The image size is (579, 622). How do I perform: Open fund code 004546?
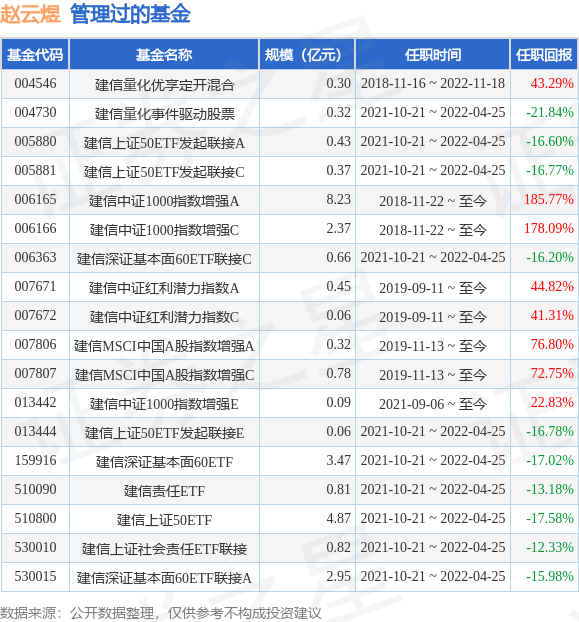coord(35,83)
